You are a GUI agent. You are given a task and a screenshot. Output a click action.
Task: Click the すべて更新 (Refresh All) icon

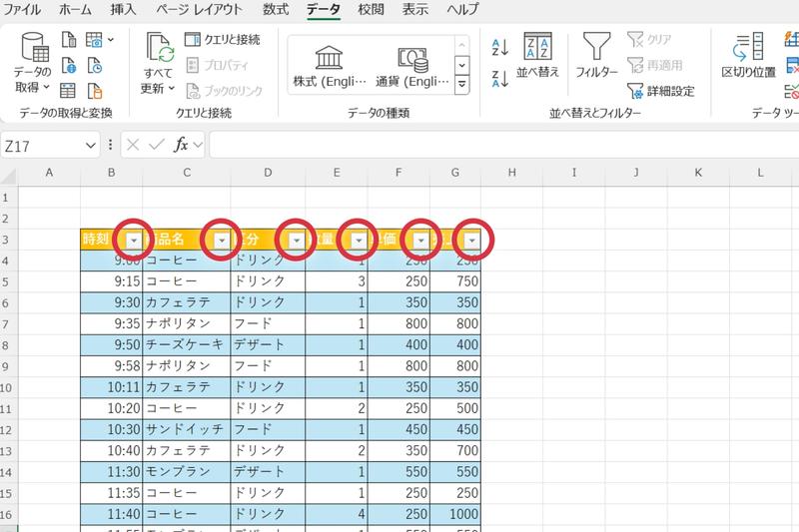160,47
